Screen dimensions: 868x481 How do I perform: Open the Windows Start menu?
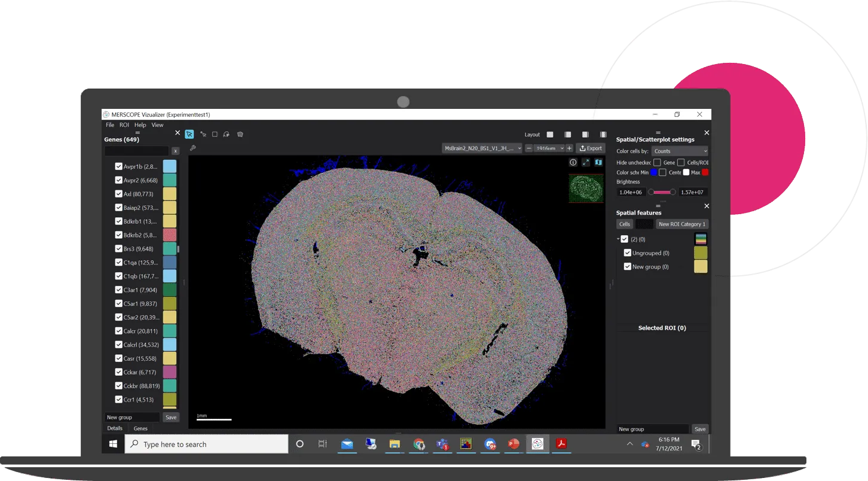coord(113,444)
